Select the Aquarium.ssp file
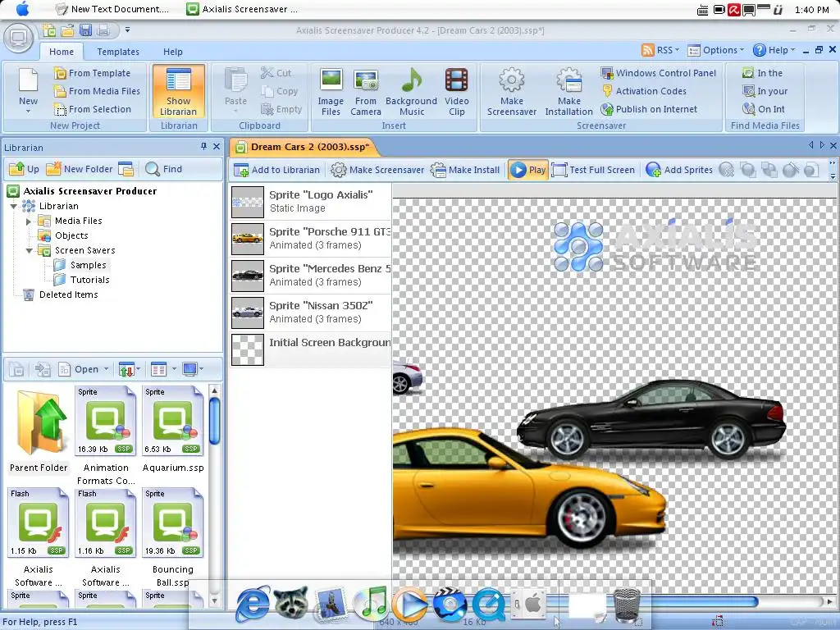 [173, 430]
